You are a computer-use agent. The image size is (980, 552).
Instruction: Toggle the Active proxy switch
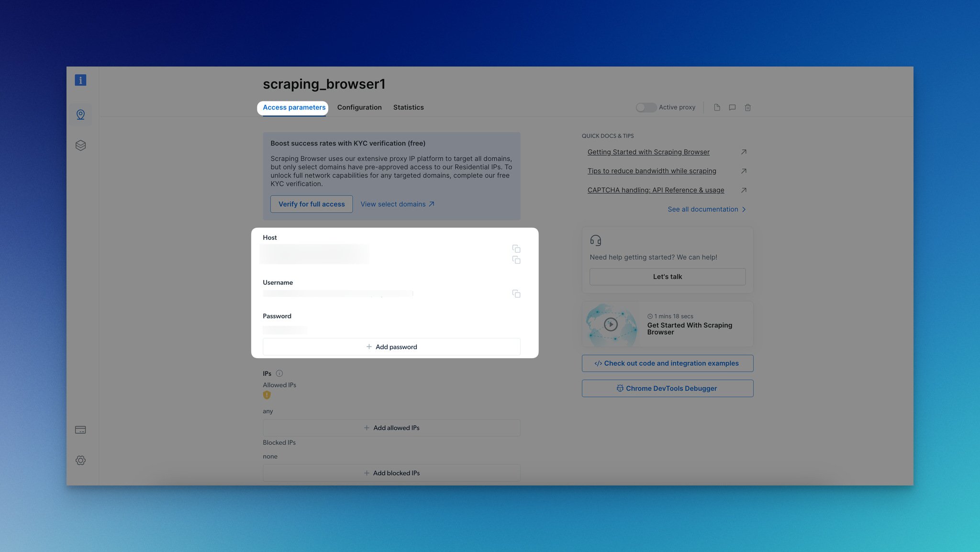click(x=644, y=108)
